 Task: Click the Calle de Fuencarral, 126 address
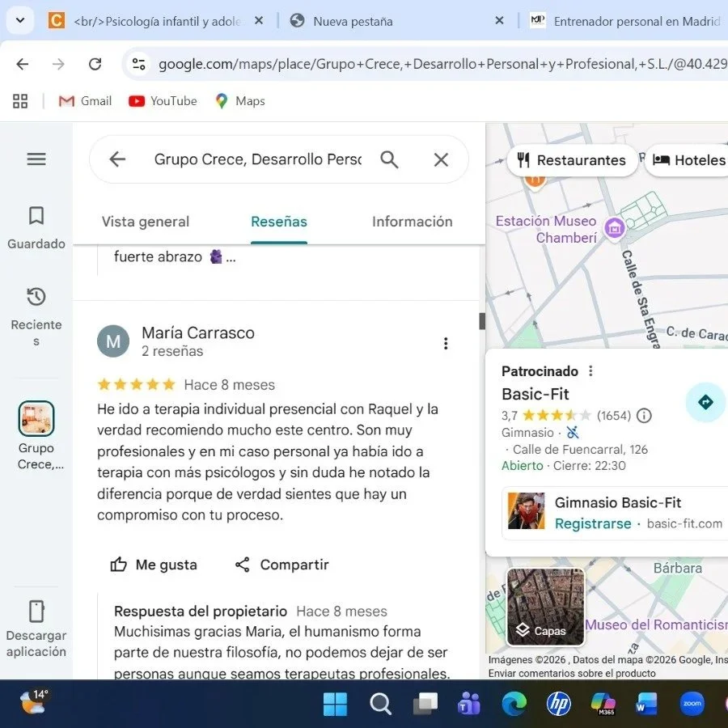click(580, 450)
